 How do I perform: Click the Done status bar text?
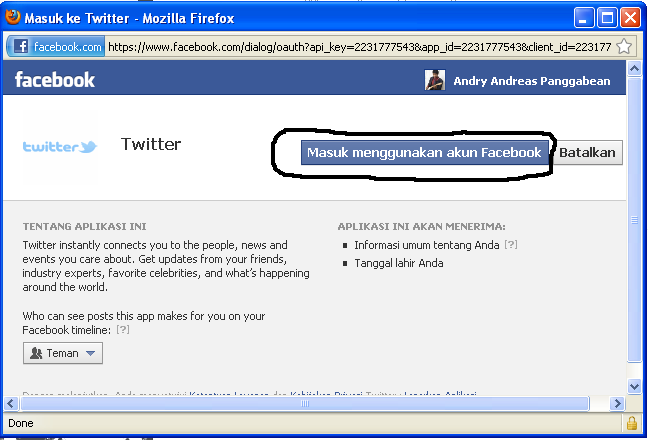pyautogui.click(x=21, y=423)
